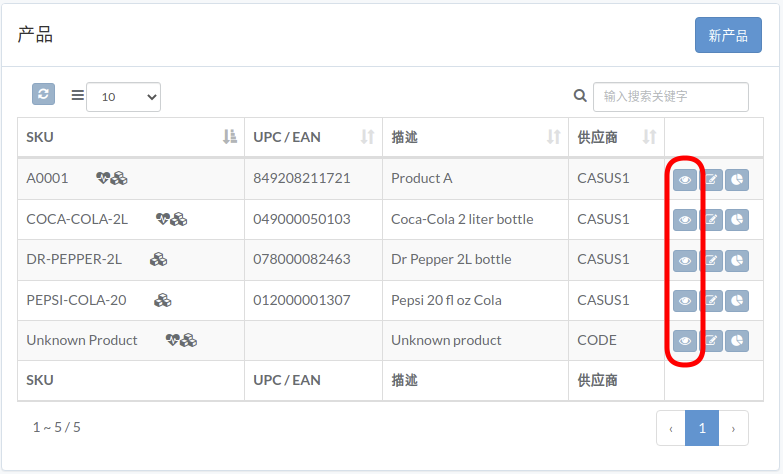Edit the Unknown Product row
Viewport: 783px width, 474px height.
[711, 341]
